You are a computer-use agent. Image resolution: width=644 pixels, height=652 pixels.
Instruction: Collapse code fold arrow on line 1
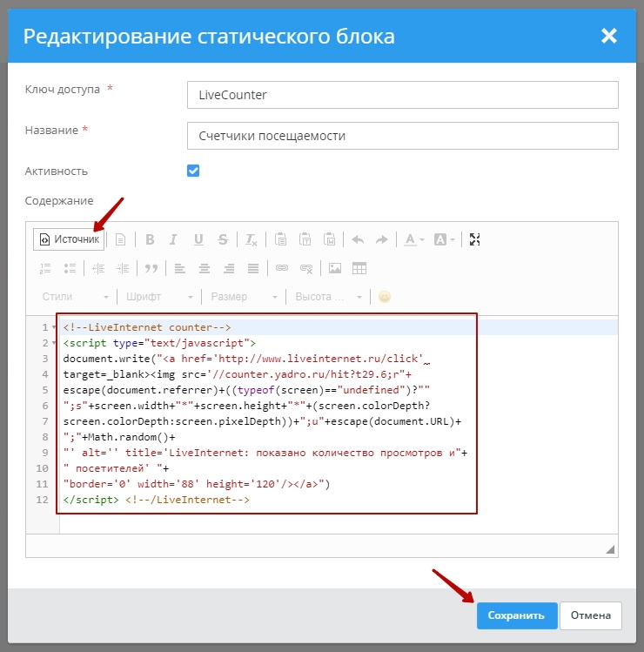[x=54, y=327]
